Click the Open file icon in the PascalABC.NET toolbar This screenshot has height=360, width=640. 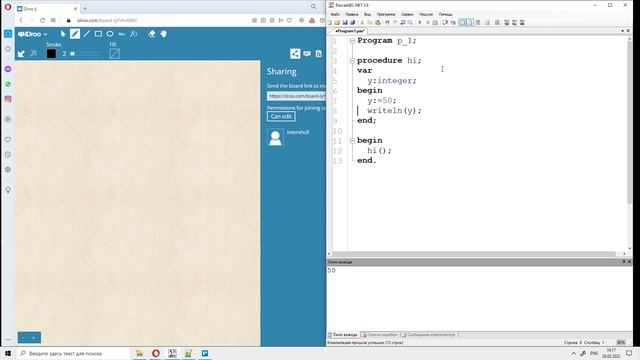click(337, 22)
